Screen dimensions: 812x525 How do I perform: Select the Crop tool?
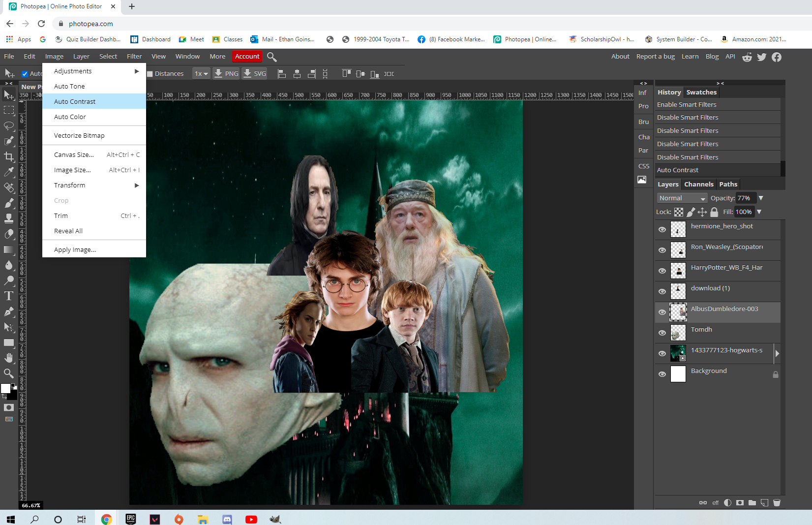coord(9,156)
